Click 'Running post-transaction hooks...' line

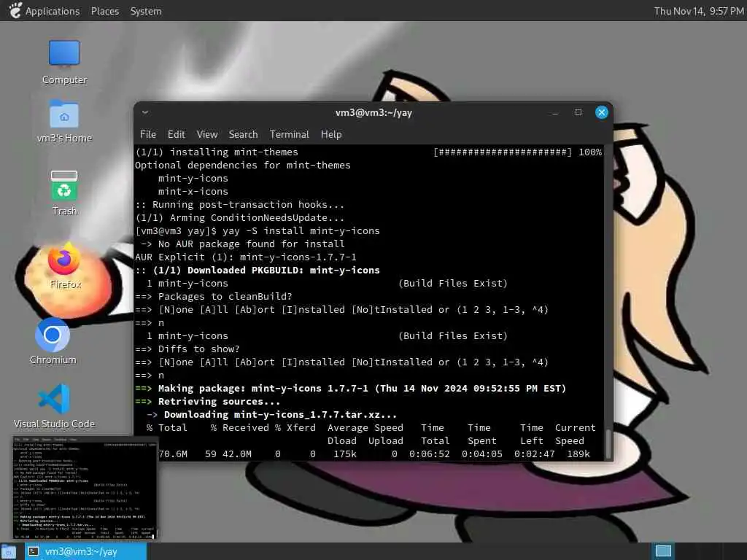239,205
